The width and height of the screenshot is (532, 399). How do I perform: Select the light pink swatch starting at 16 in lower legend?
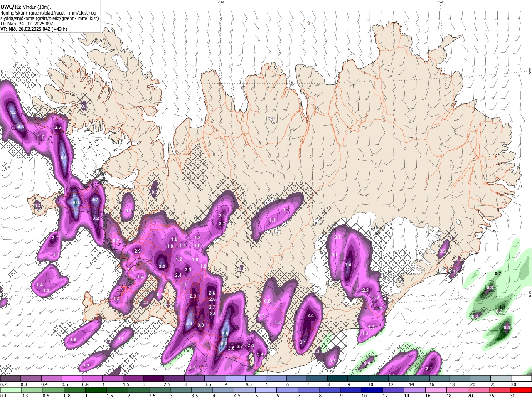click(x=436, y=390)
